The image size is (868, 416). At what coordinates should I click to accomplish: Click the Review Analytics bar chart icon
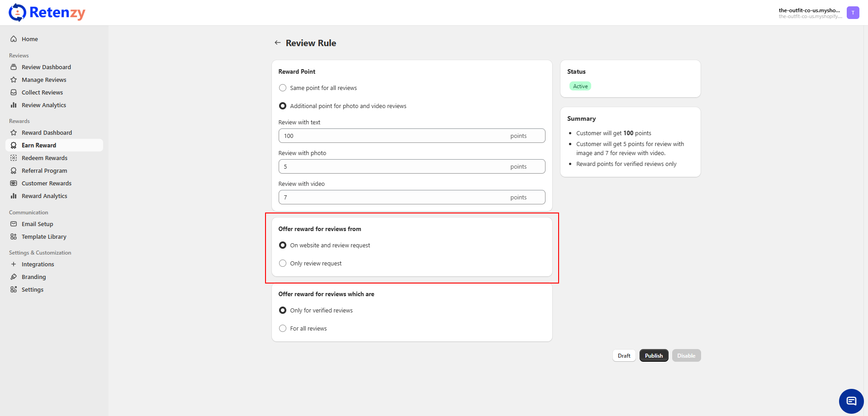pyautogui.click(x=14, y=105)
